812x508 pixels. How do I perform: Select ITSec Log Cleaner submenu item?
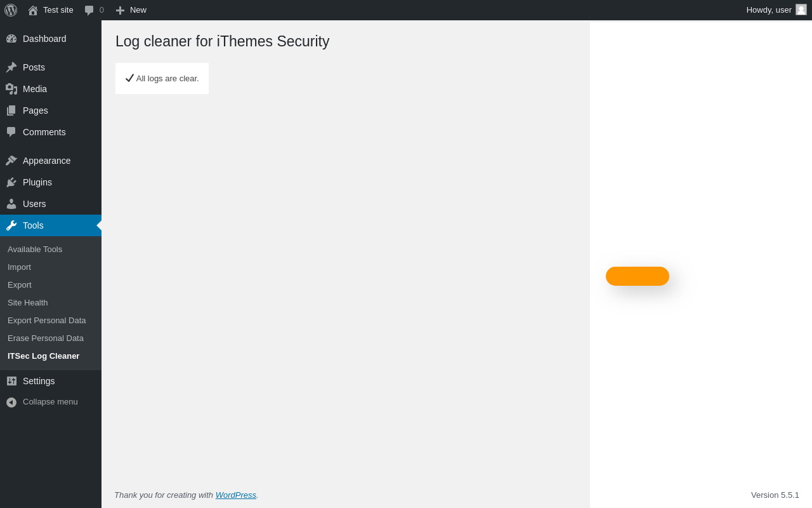coord(44,356)
